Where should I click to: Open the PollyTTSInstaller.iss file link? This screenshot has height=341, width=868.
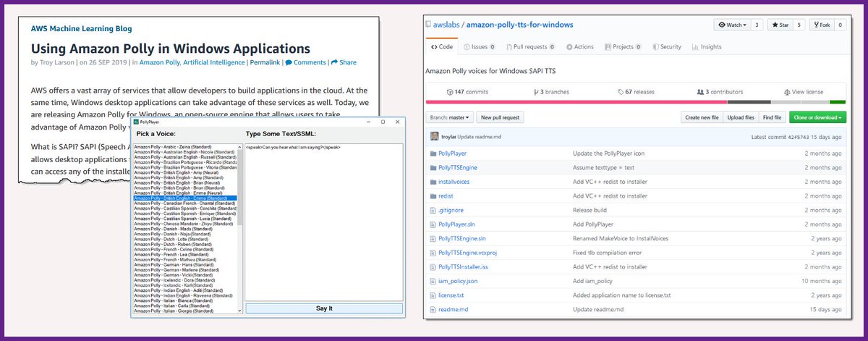[464, 266]
